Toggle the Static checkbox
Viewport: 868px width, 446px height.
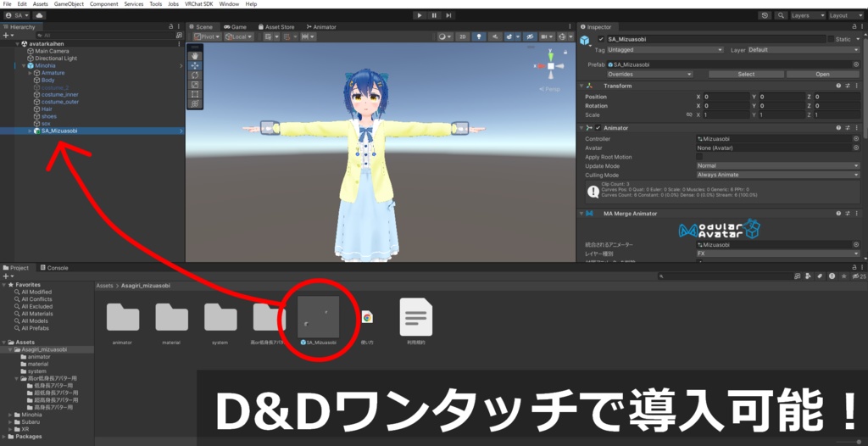(831, 39)
